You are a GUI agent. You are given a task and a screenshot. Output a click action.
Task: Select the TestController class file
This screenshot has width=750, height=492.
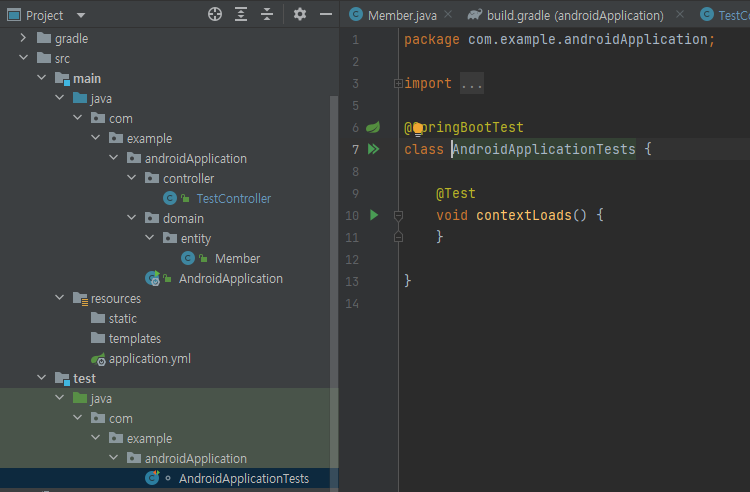(x=233, y=198)
